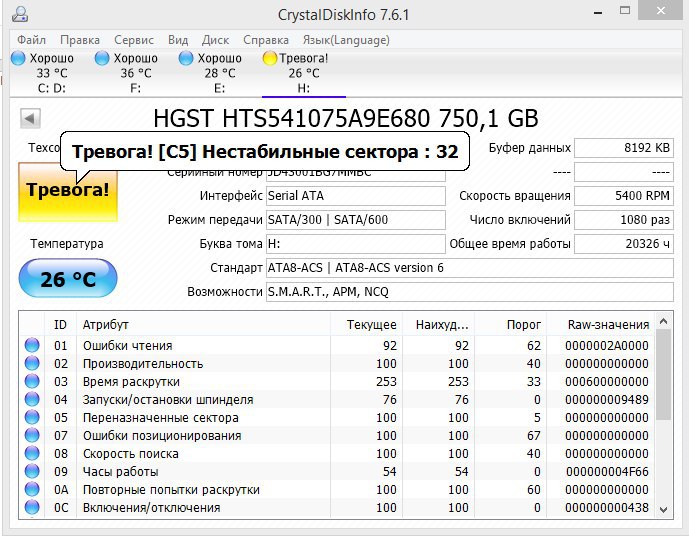Click the Режим передачи field SATA/300 | SATA/600
This screenshot has height=536, width=689.
tap(355, 220)
